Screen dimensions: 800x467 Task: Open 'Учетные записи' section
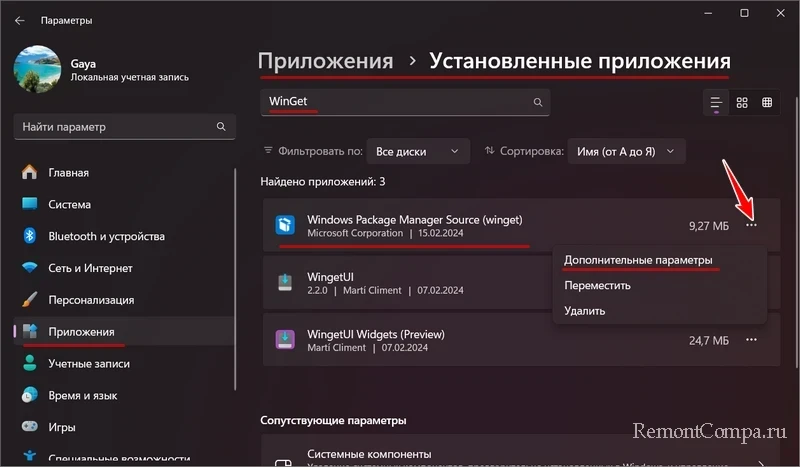tap(124, 363)
